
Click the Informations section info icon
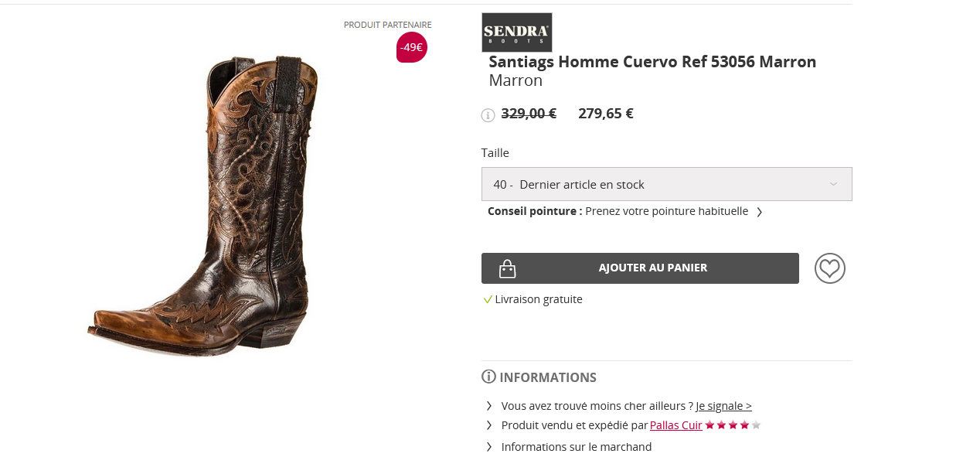click(x=488, y=377)
